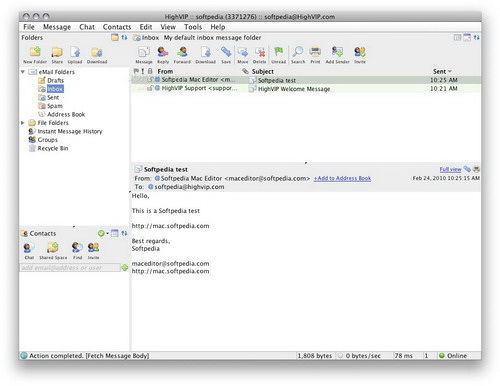Click the Share folder icon
The image size is (500, 386).
tap(57, 52)
